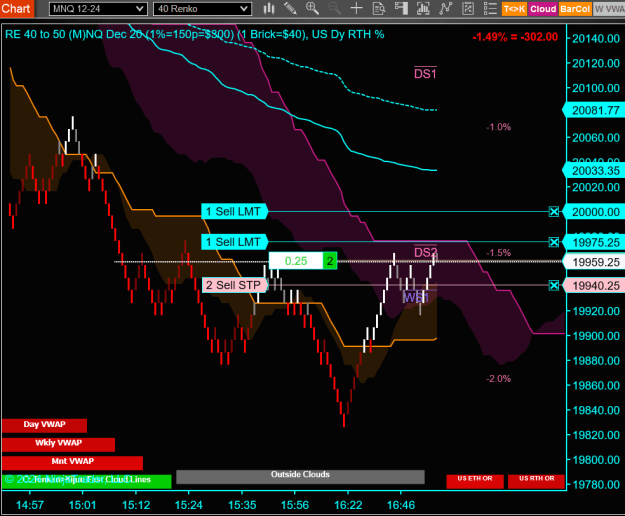The height and width of the screenshot is (516, 625).
Task: Click the zoom in magnifier icon
Action: [x=312, y=8]
